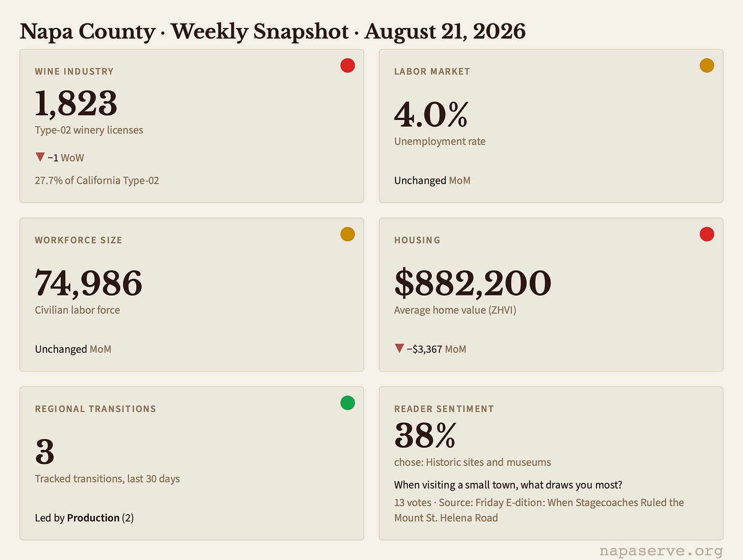The height and width of the screenshot is (560, 743).
Task: Click the red status dot on Wine Industry card
Action: (x=348, y=65)
